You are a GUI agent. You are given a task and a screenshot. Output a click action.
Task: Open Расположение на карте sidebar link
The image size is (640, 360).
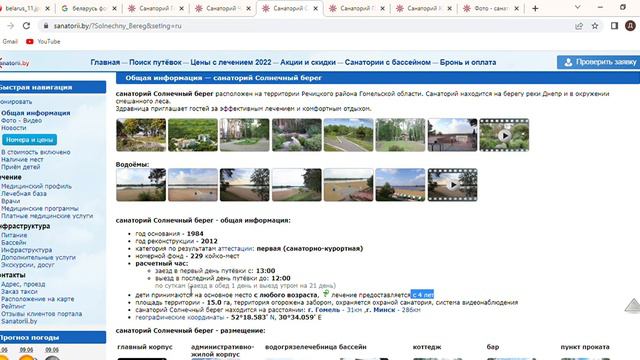point(38,299)
